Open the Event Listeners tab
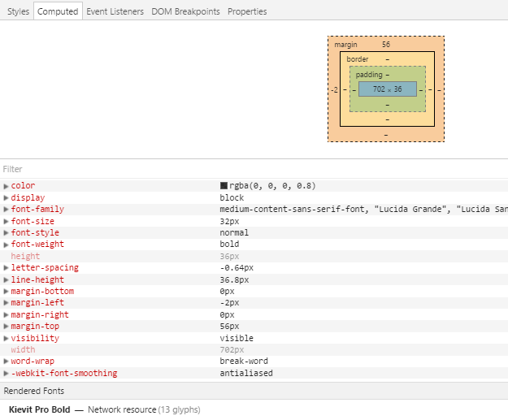The width and height of the screenshot is (508, 420). coord(115,11)
